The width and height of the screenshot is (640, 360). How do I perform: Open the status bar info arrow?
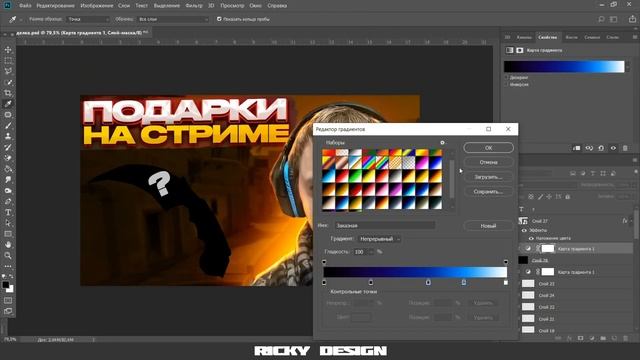tap(93, 340)
